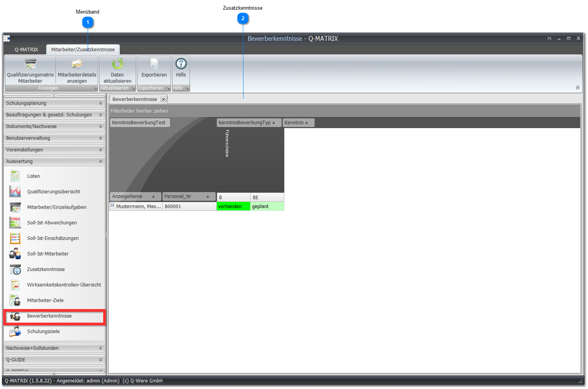Expand the Schulungsplanung section
This screenshot has height=389, width=588.
tap(54, 103)
